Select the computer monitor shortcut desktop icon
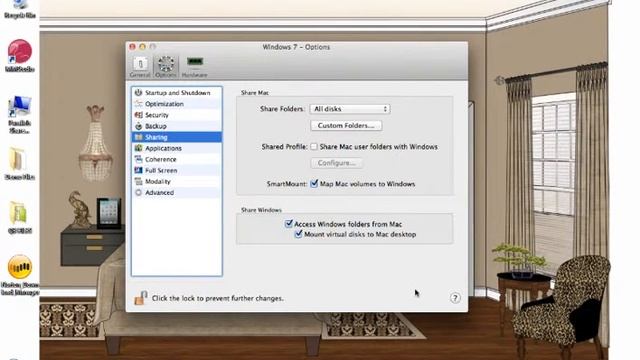640x360 pixels. pyautogui.click(x=20, y=114)
